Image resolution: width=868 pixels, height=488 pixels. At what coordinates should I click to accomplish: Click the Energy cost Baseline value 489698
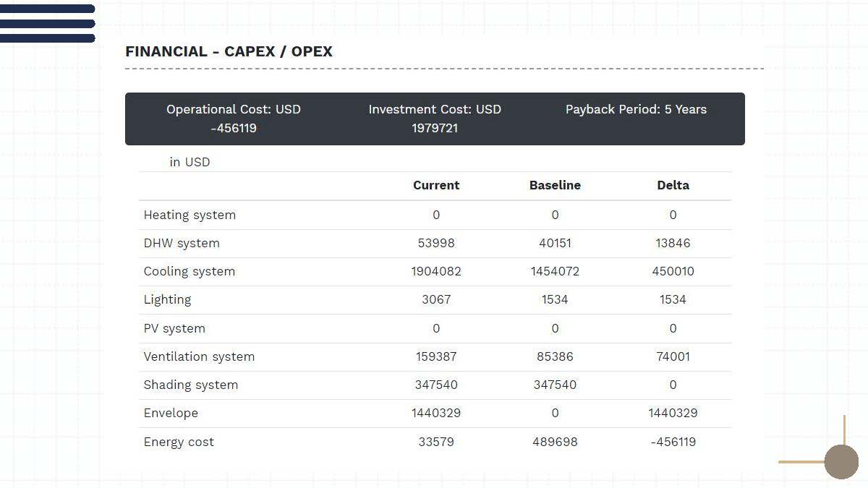pyautogui.click(x=555, y=442)
